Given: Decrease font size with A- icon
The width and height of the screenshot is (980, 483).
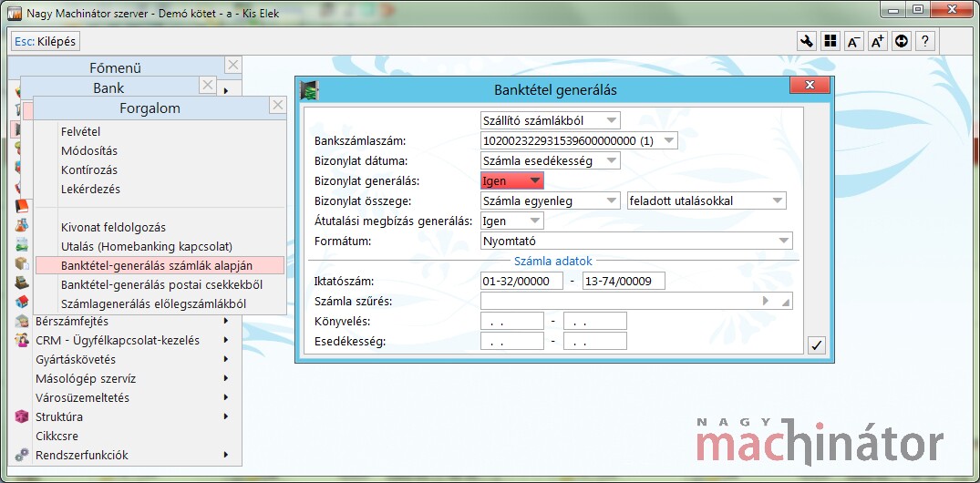Looking at the screenshot, I should 854,41.
